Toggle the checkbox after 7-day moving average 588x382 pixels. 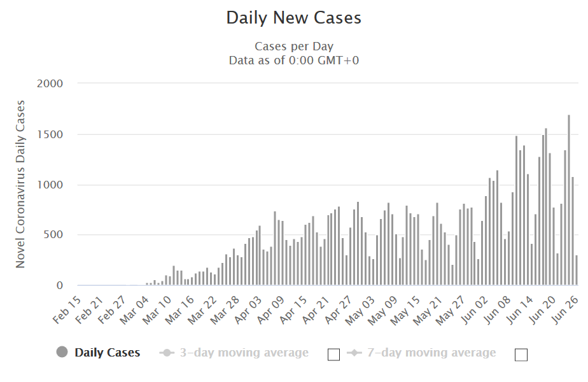tap(521, 355)
